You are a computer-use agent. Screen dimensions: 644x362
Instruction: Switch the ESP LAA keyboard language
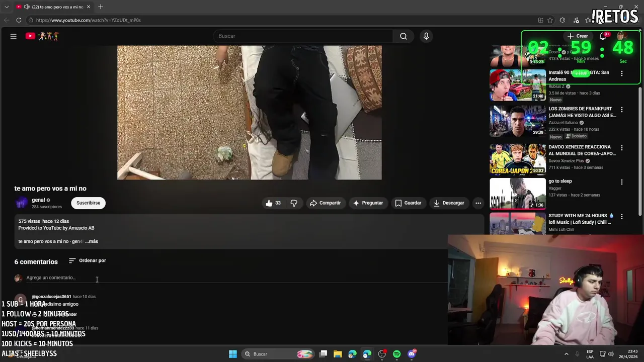[590, 354]
